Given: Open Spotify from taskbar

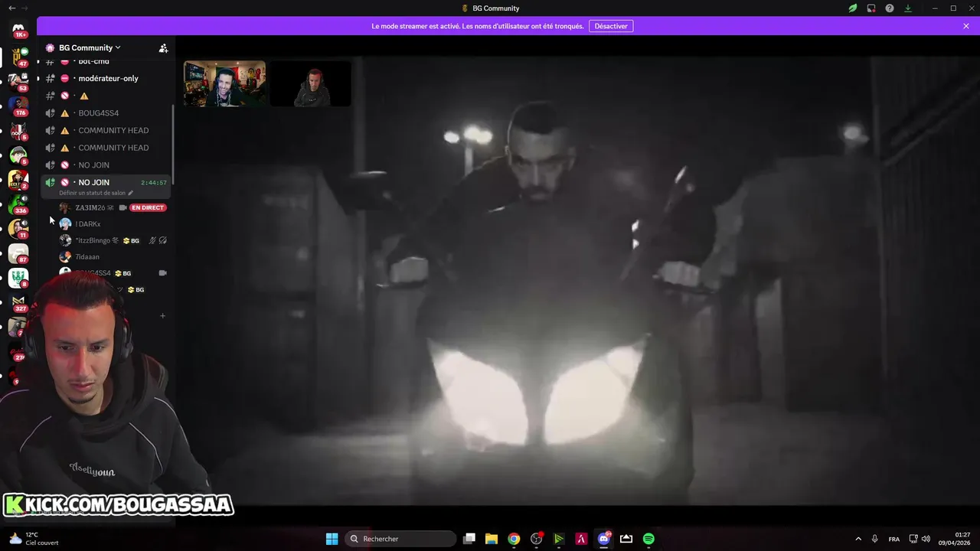Looking at the screenshot, I should 648,539.
